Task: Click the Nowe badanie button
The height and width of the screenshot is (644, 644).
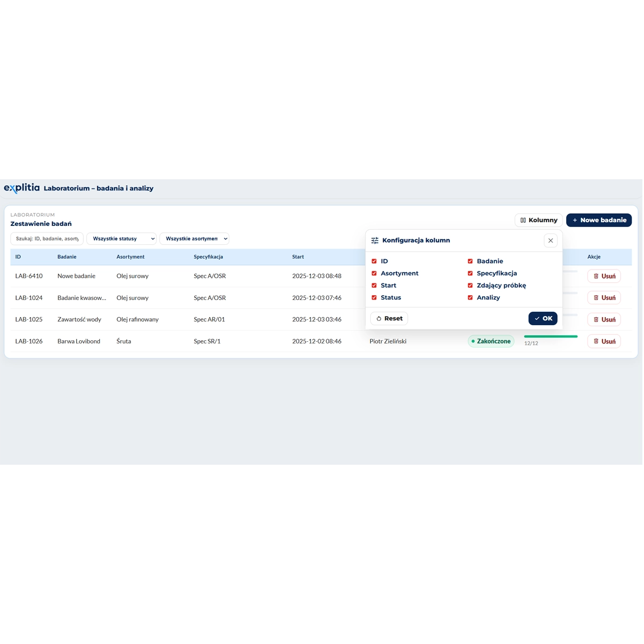Action: click(x=599, y=220)
